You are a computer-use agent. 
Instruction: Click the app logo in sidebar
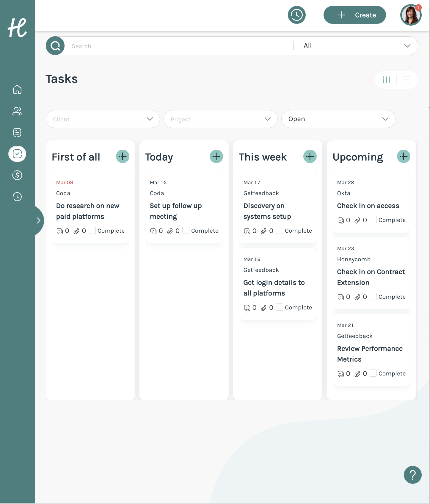17,28
